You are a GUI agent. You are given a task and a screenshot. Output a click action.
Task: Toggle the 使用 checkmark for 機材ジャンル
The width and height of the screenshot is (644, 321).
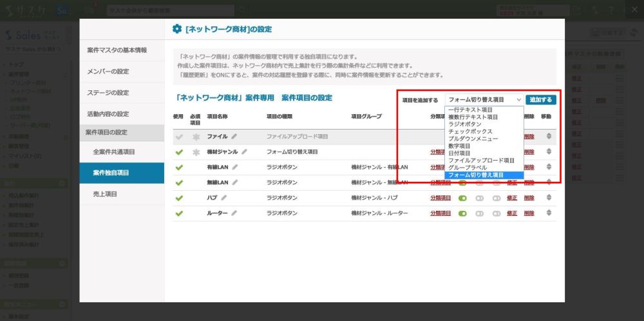tap(178, 152)
